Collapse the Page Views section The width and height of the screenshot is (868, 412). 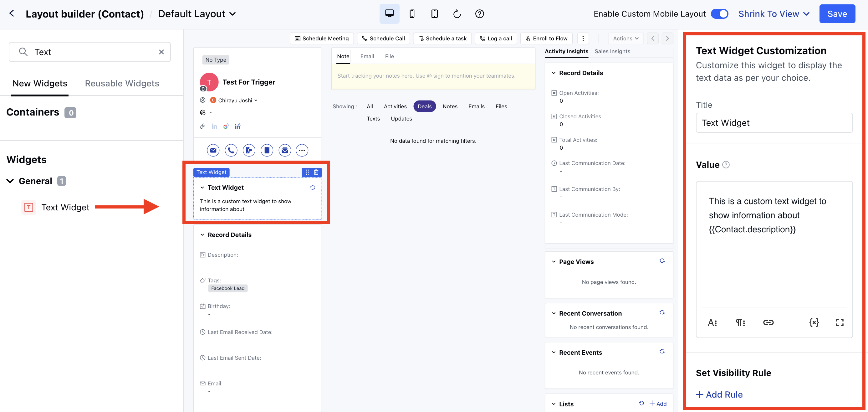click(x=554, y=262)
